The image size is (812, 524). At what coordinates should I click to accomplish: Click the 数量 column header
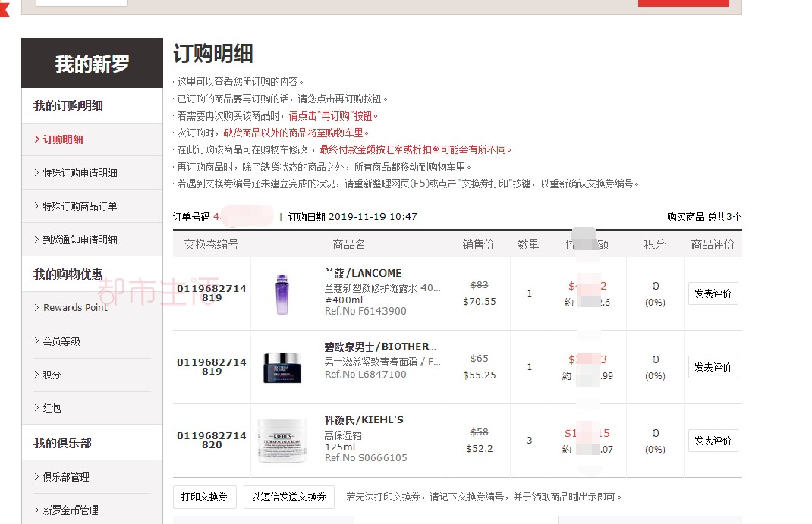[529, 244]
